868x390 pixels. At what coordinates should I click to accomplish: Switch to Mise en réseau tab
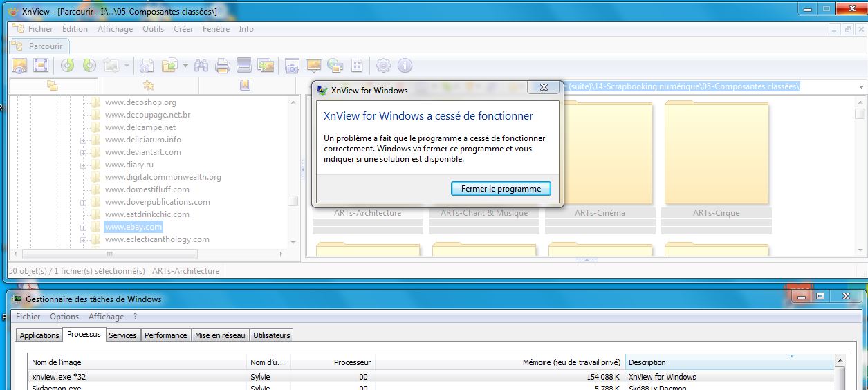tap(220, 335)
